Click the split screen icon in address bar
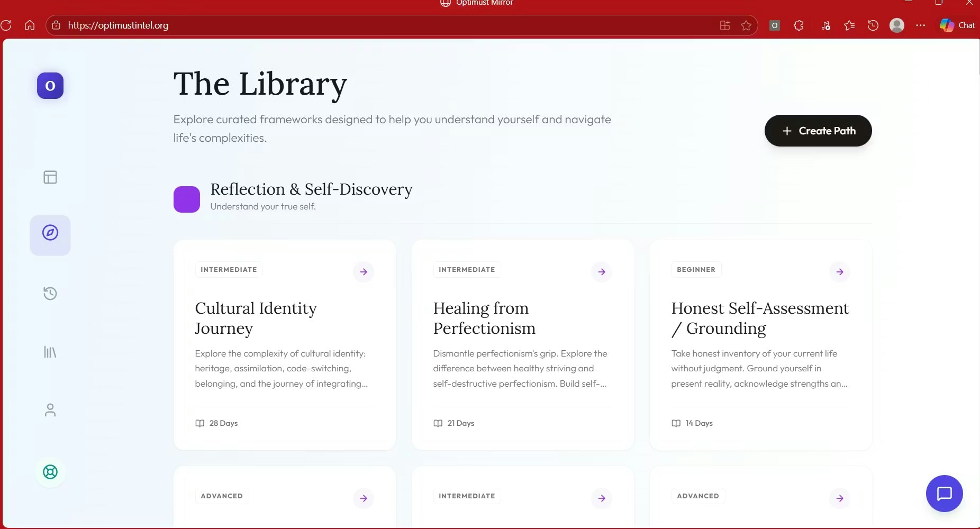980x529 pixels. tap(725, 25)
